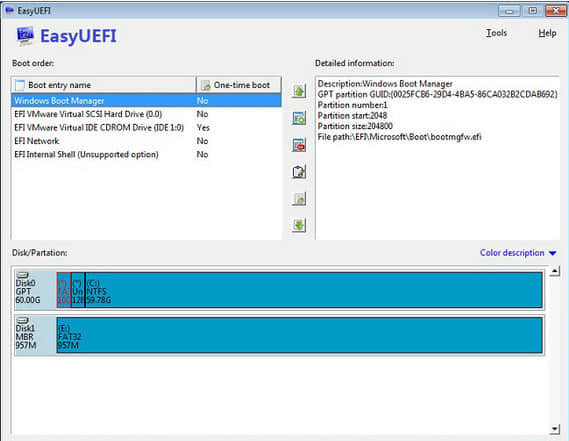Click the Disk1 drive icon
The image size is (569, 441).
22,320
